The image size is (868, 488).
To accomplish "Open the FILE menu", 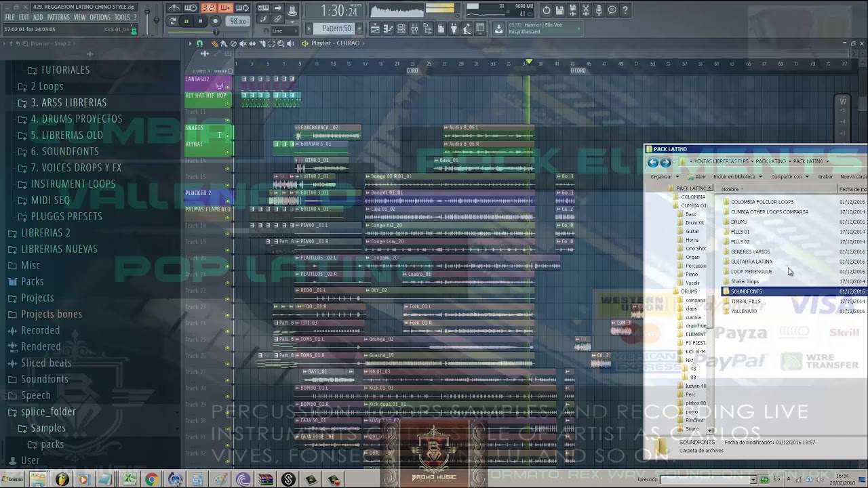I will coord(9,17).
